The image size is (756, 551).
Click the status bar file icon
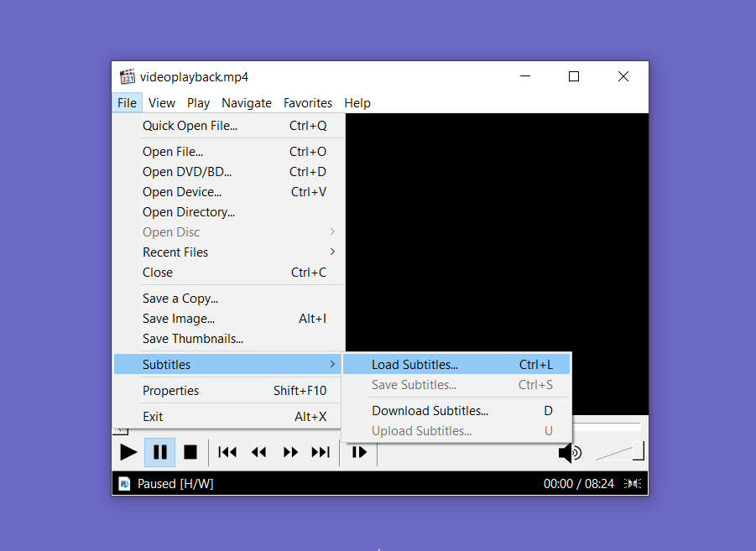tap(124, 484)
